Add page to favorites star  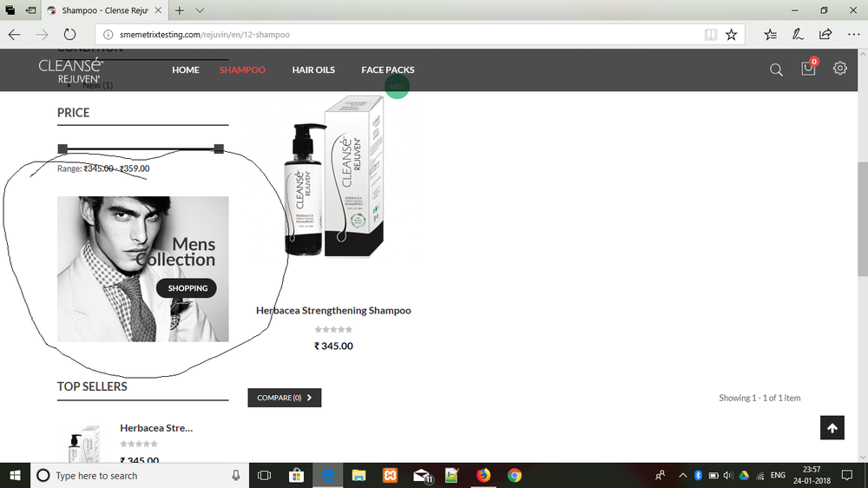[x=731, y=35]
